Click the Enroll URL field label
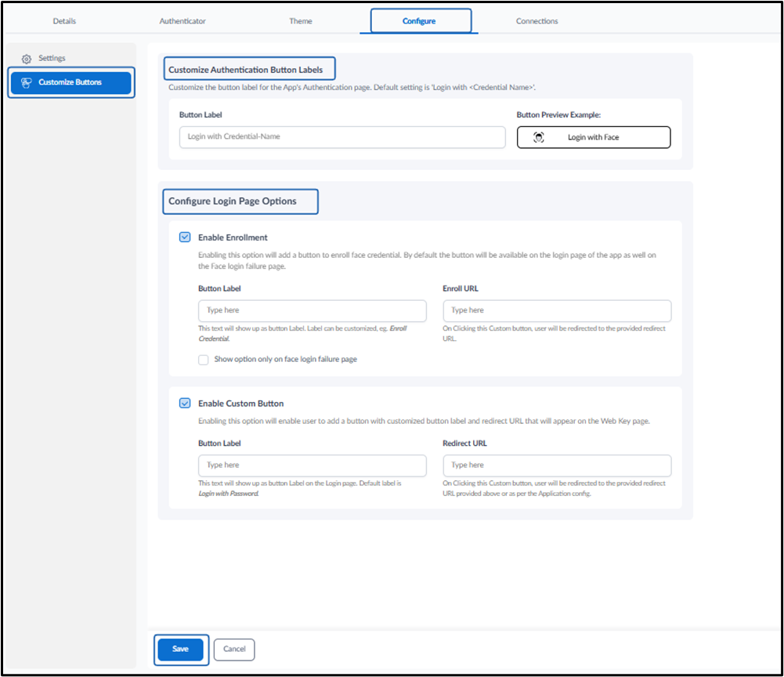Image resolution: width=784 pixels, height=677 pixels. (460, 288)
